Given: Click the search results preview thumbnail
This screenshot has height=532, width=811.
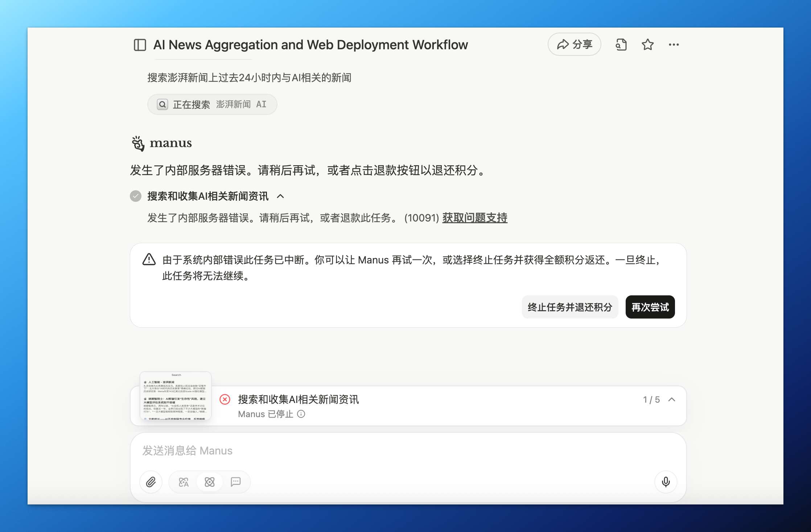Looking at the screenshot, I should coord(176,395).
